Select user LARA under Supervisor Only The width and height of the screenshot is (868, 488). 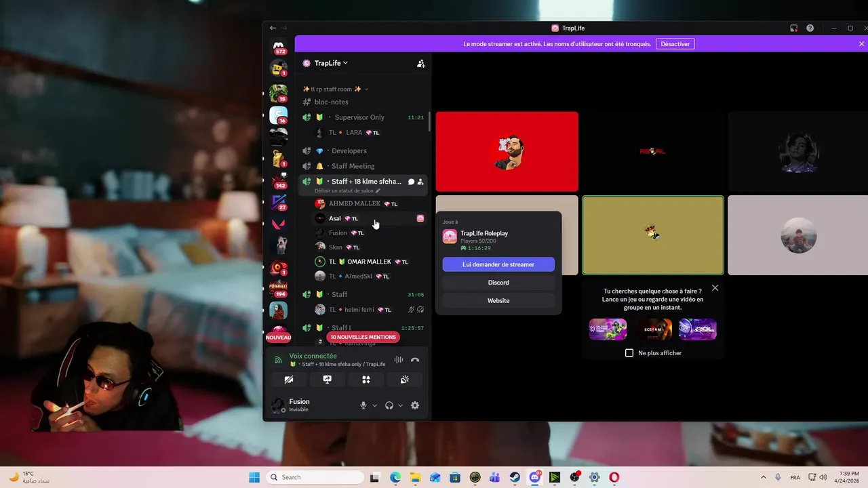tap(370, 133)
